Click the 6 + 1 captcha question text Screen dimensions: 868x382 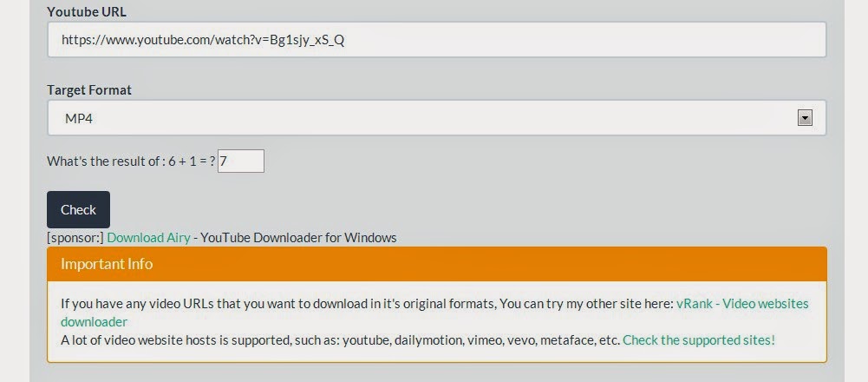click(x=130, y=161)
